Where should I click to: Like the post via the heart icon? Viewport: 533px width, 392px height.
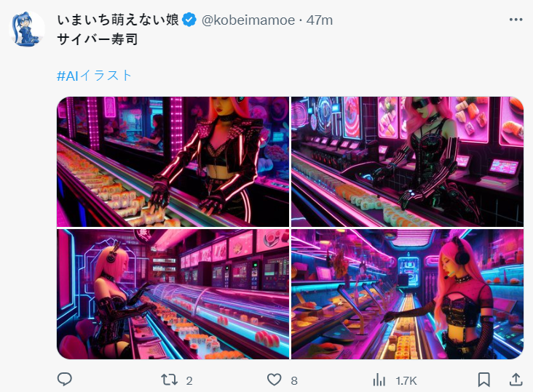pyautogui.click(x=274, y=380)
